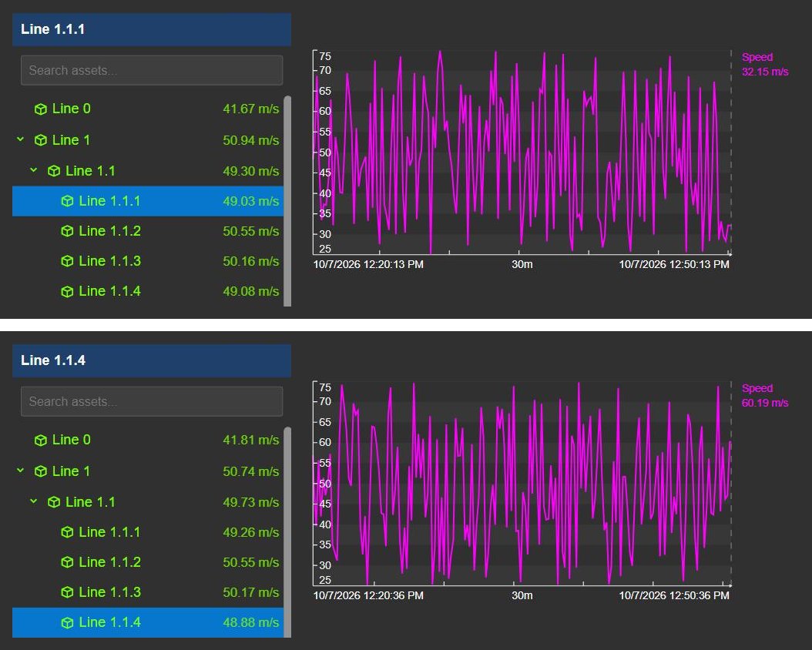Click Speed legend label on the top chart
The width and height of the screenshot is (812, 650).
point(757,58)
